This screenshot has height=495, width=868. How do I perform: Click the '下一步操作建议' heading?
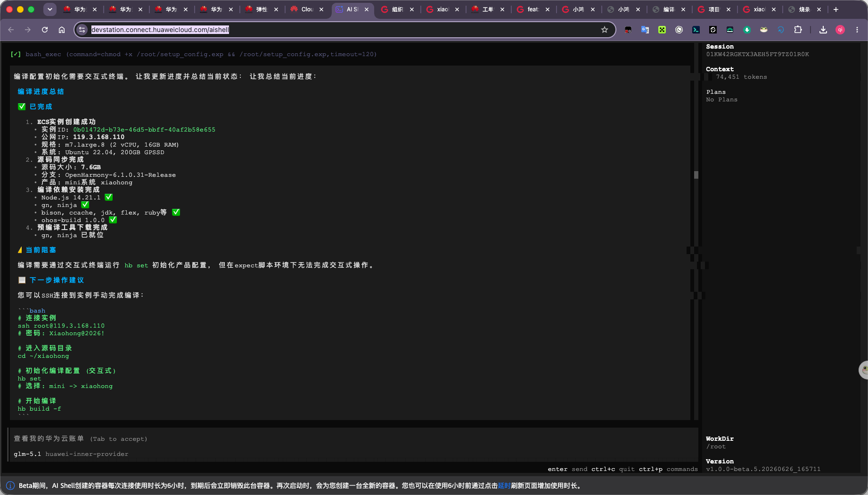pos(57,280)
